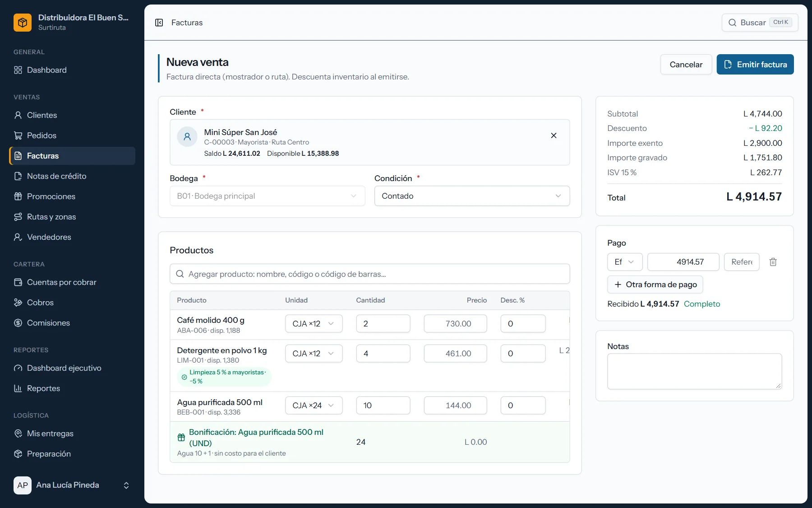The height and width of the screenshot is (508, 812).
Task: Open Cuentas por cobrar
Action: [x=72, y=282]
